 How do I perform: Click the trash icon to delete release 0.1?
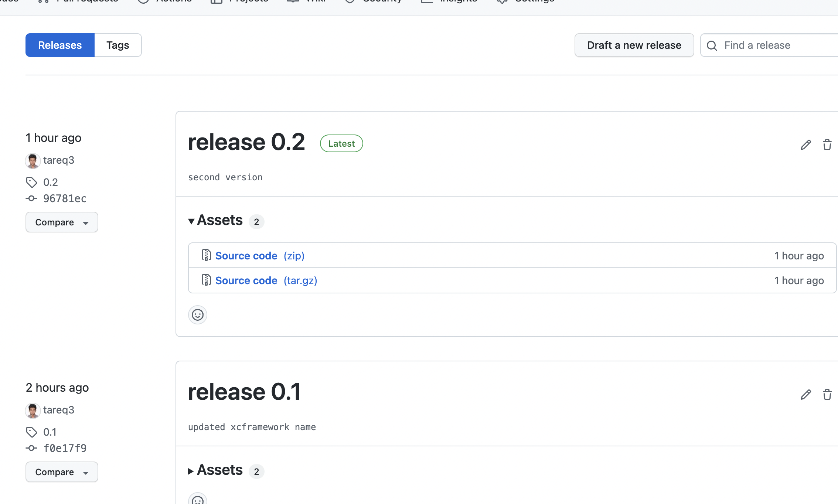827,395
